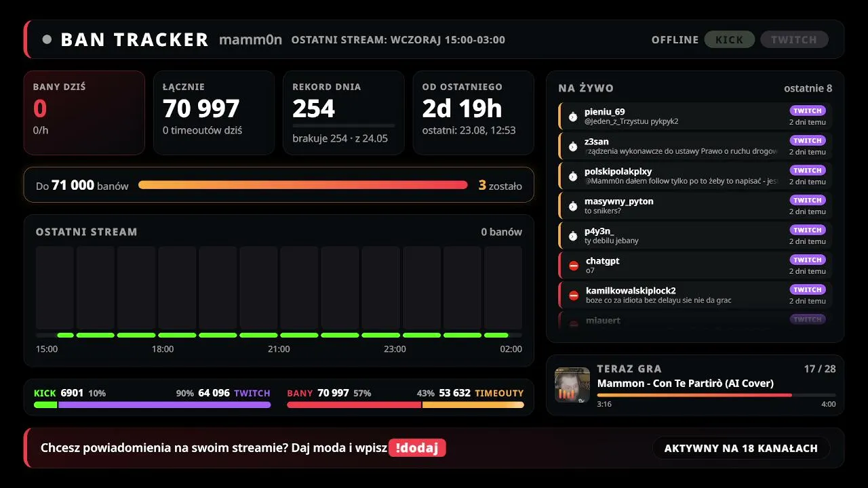Click the message 'ty debilu jebany'
The image size is (868, 488).
pyautogui.click(x=612, y=241)
